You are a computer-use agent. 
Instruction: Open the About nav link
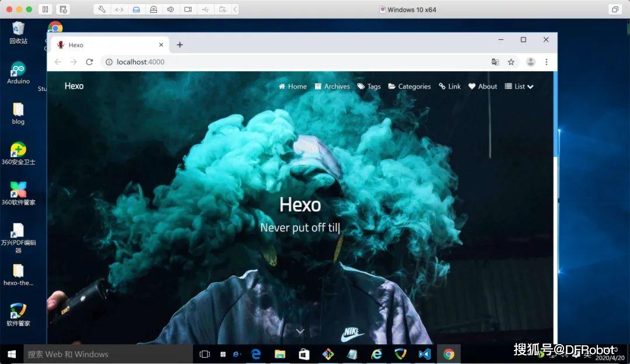point(482,86)
